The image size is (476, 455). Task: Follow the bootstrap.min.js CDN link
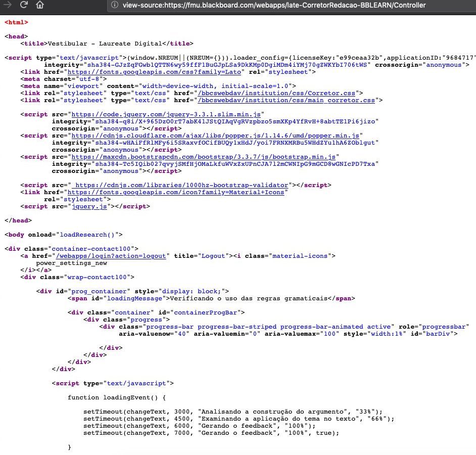[203, 157]
